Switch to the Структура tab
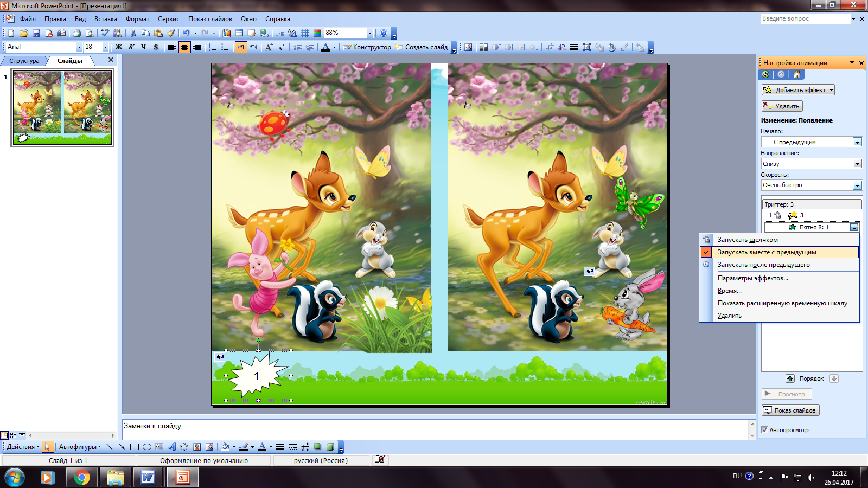Screen dimensions: 868x488 tap(24, 61)
